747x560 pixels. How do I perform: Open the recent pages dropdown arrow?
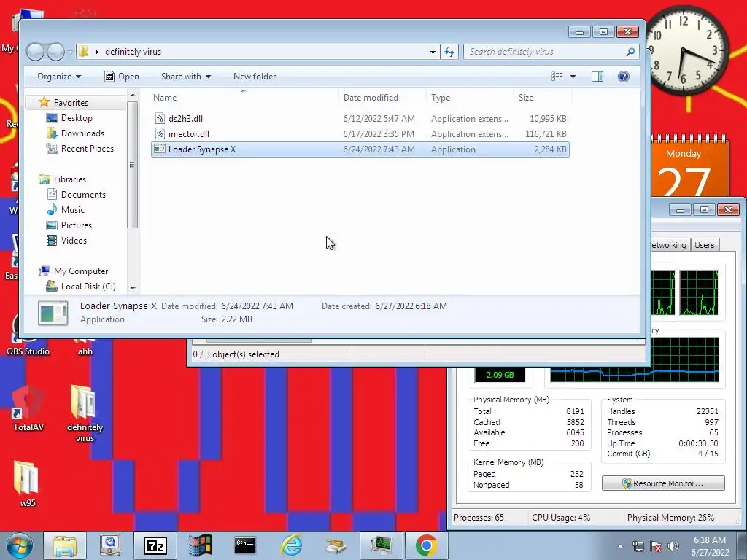pyautogui.click(x=71, y=52)
